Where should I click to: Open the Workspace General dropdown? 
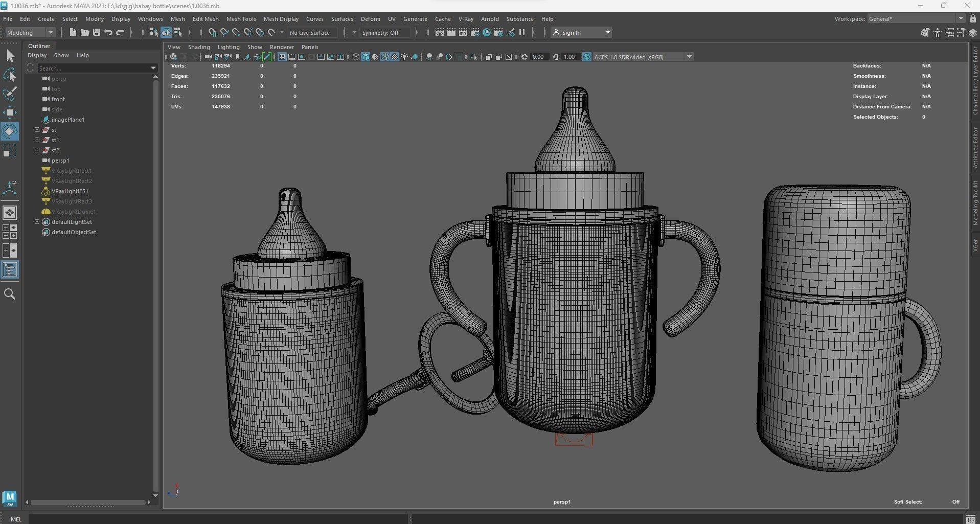(916, 18)
